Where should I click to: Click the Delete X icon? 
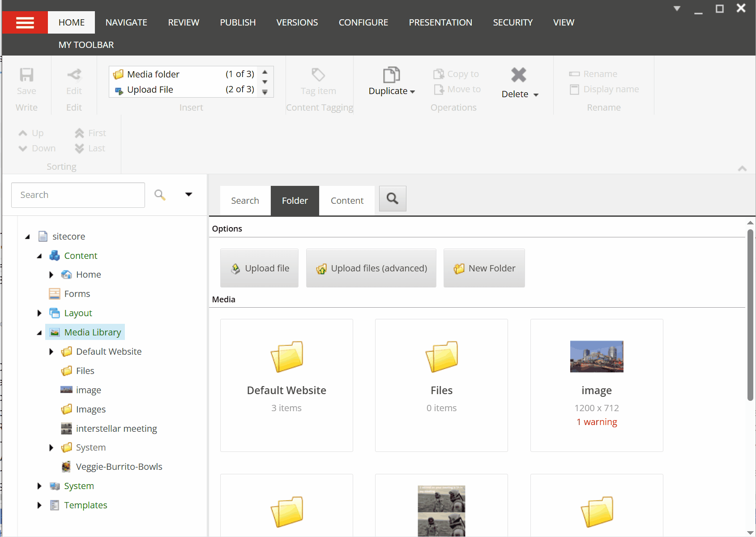(x=518, y=75)
